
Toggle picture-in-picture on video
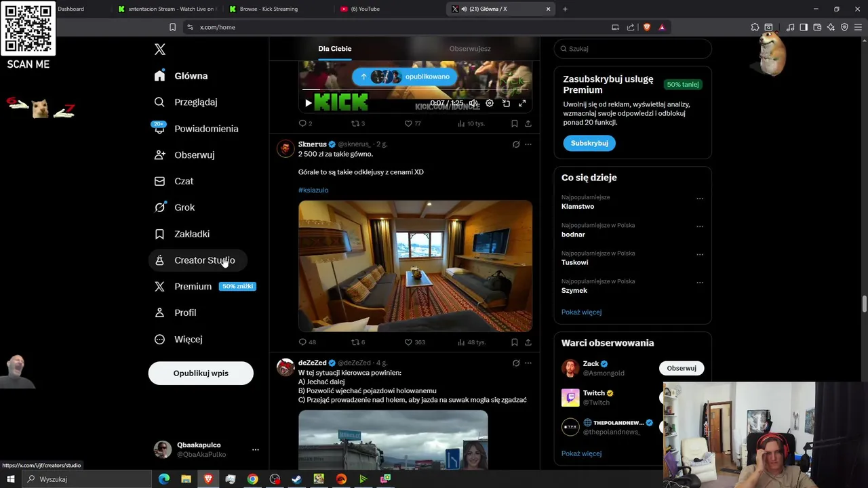point(506,104)
